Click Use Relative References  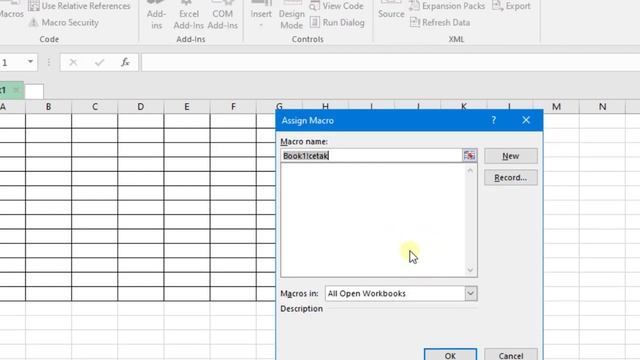[80, 6]
